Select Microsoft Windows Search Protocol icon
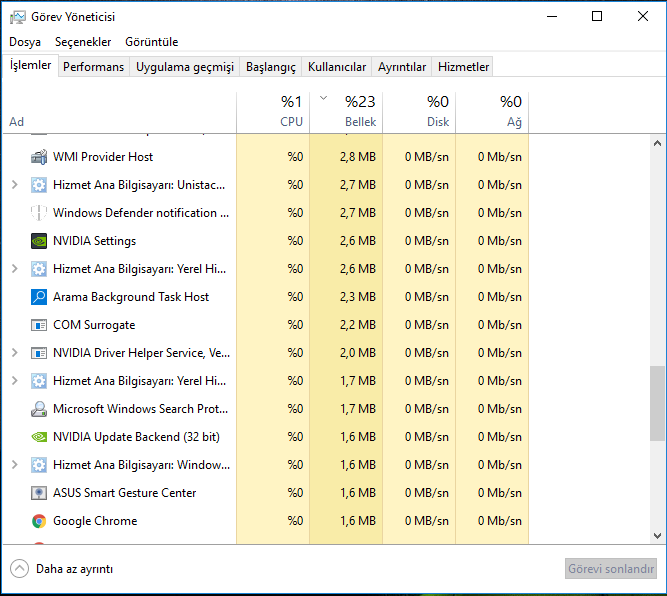The width and height of the screenshot is (667, 596). [39, 409]
